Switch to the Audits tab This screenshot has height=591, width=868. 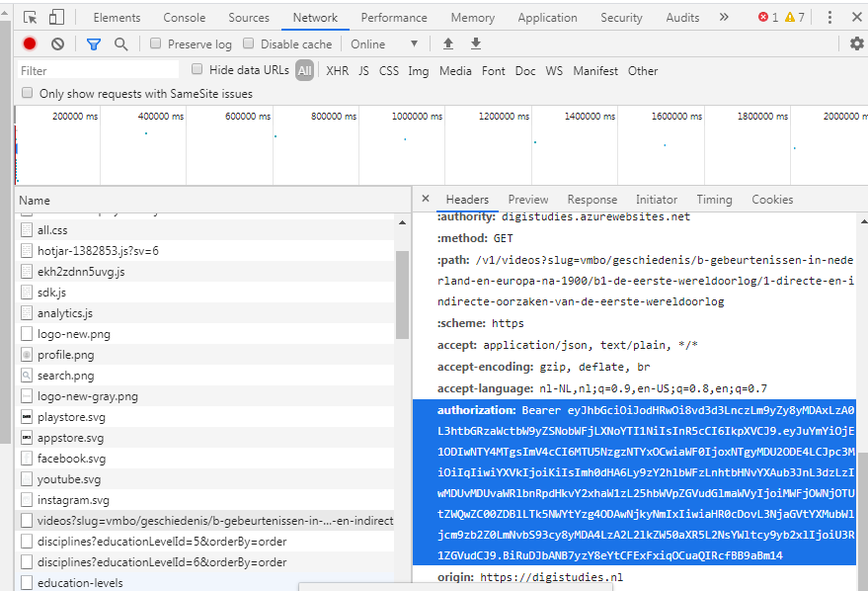[682, 18]
